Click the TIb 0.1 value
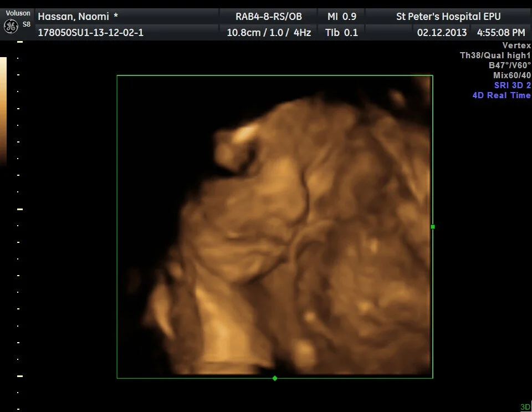 [x=341, y=33]
